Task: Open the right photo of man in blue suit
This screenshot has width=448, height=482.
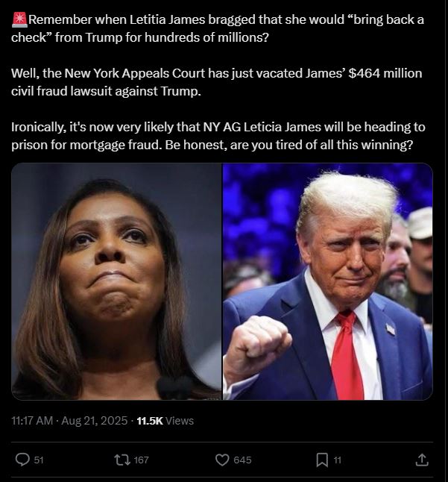Action: click(328, 281)
